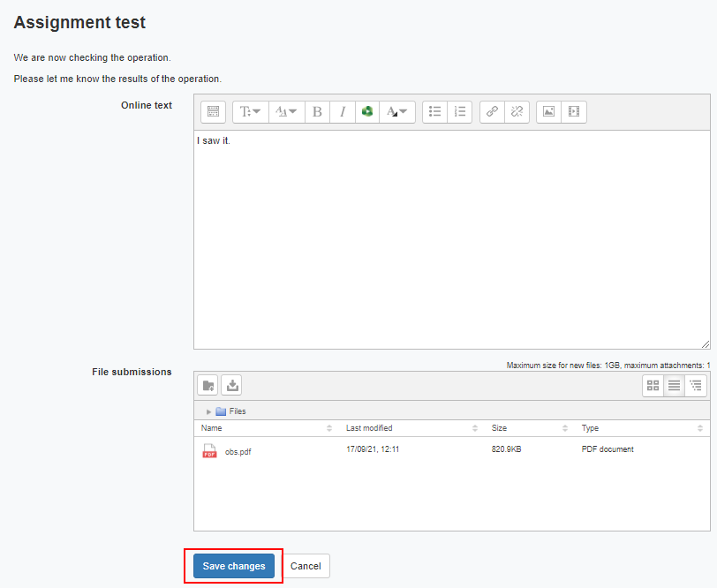Insert a numbered list
This screenshot has height=588, width=717.
(x=459, y=112)
